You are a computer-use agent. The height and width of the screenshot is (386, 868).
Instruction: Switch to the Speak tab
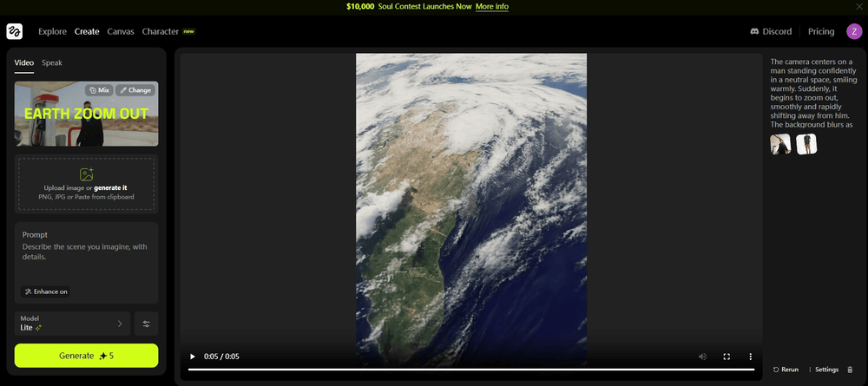[52, 62]
